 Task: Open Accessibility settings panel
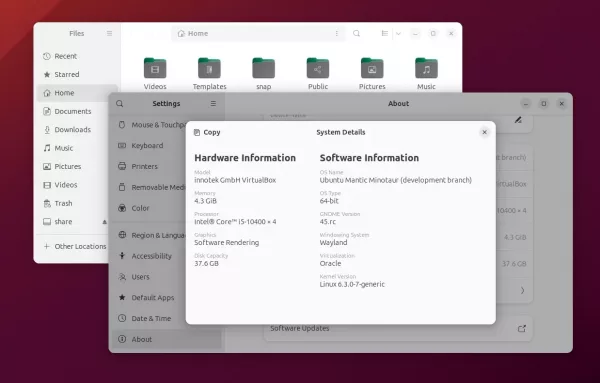click(x=149, y=256)
